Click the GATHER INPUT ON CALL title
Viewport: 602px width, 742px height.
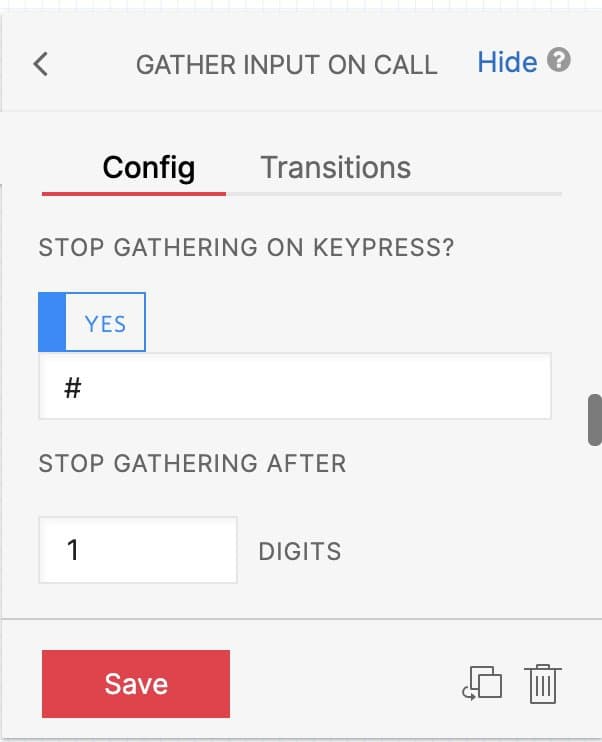pos(286,65)
